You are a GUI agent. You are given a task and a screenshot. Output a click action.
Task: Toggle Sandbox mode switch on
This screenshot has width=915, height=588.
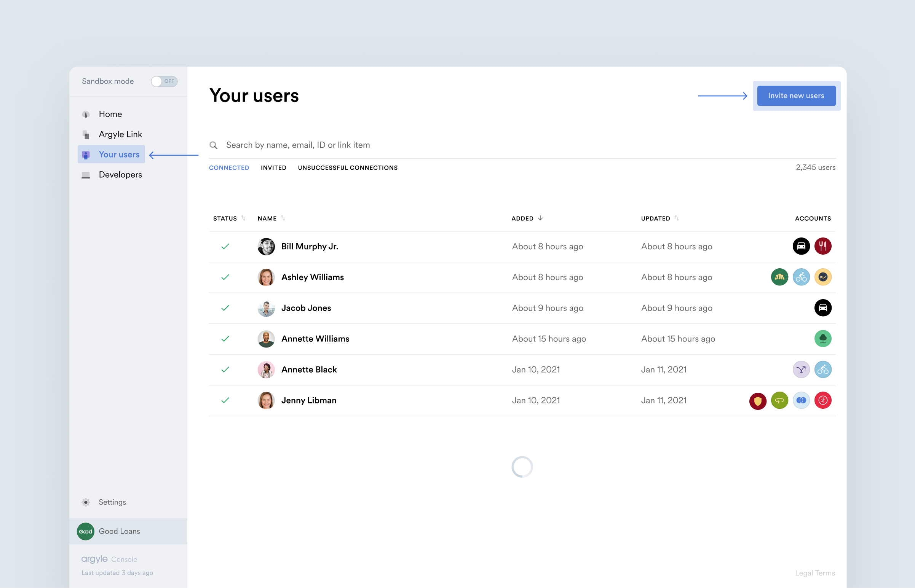click(x=164, y=81)
